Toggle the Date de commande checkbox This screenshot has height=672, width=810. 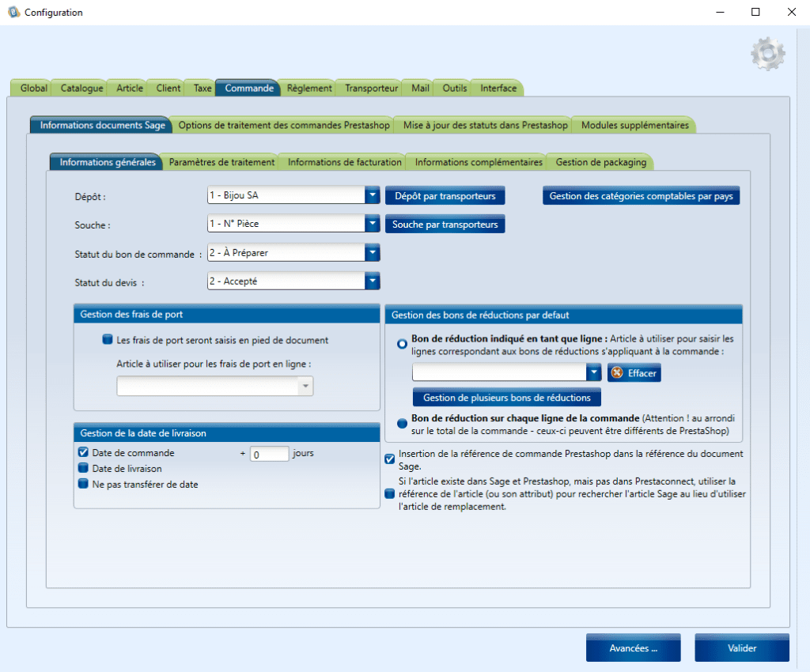pos(84,453)
